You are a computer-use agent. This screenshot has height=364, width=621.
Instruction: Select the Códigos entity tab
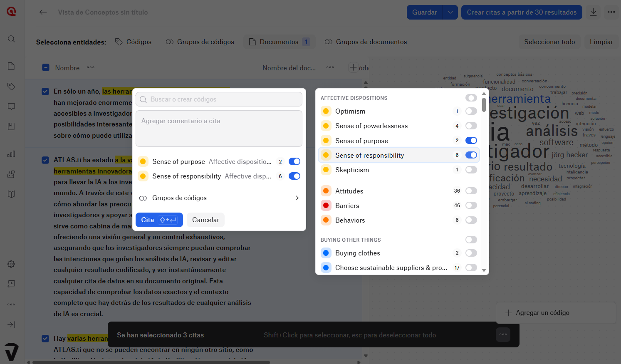coord(133,42)
